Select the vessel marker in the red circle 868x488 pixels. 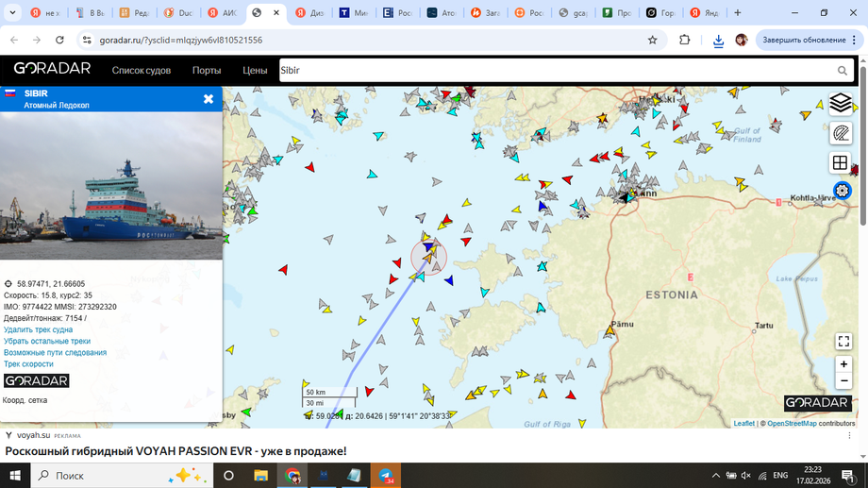428,257
